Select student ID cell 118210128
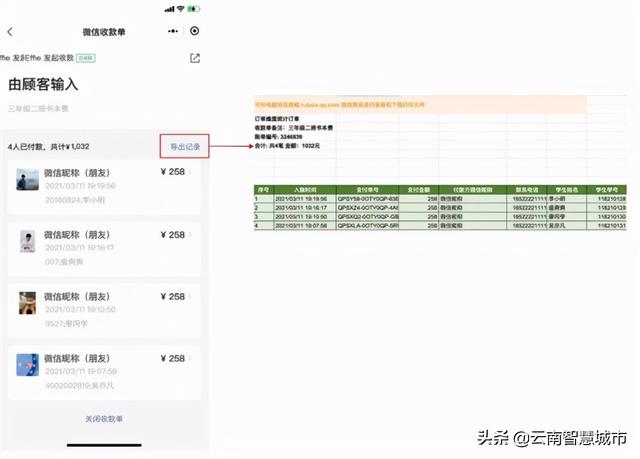The image size is (640, 459). click(607, 199)
